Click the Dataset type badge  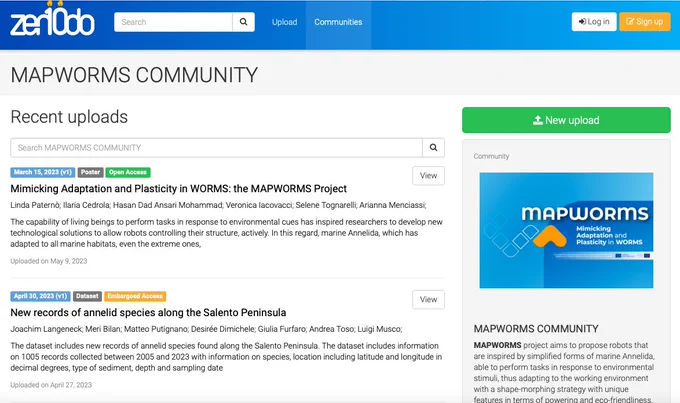click(87, 296)
